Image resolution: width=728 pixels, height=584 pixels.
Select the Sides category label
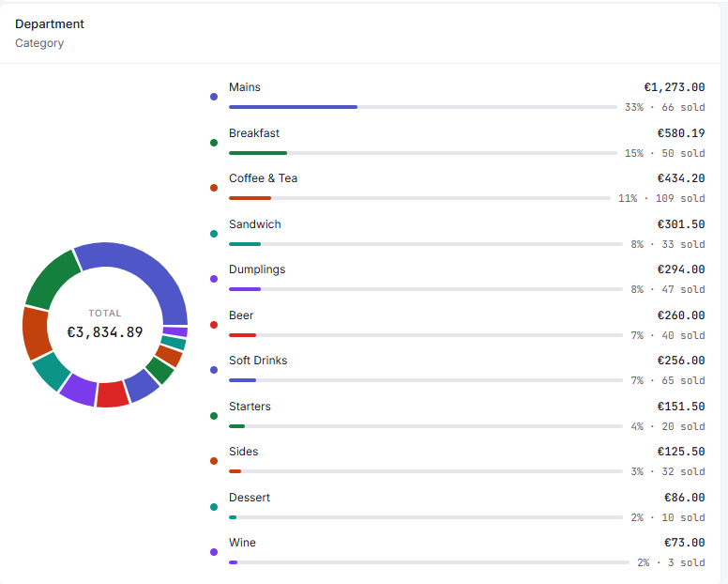(243, 452)
